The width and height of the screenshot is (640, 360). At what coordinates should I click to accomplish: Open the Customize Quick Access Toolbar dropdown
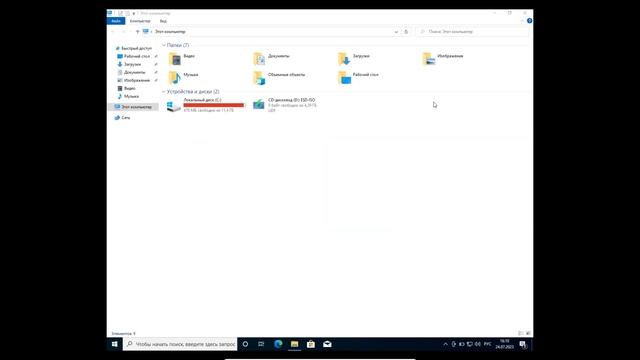(x=133, y=13)
